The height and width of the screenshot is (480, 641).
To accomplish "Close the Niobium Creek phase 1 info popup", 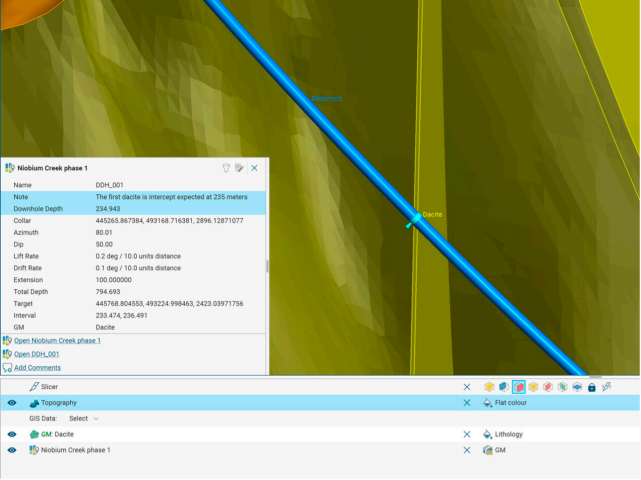I will (254, 168).
